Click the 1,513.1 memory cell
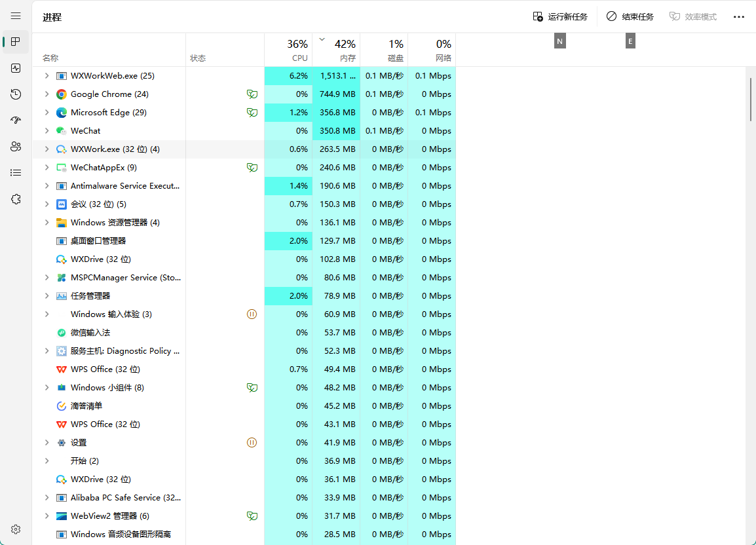This screenshot has height=545, width=756. click(336, 76)
